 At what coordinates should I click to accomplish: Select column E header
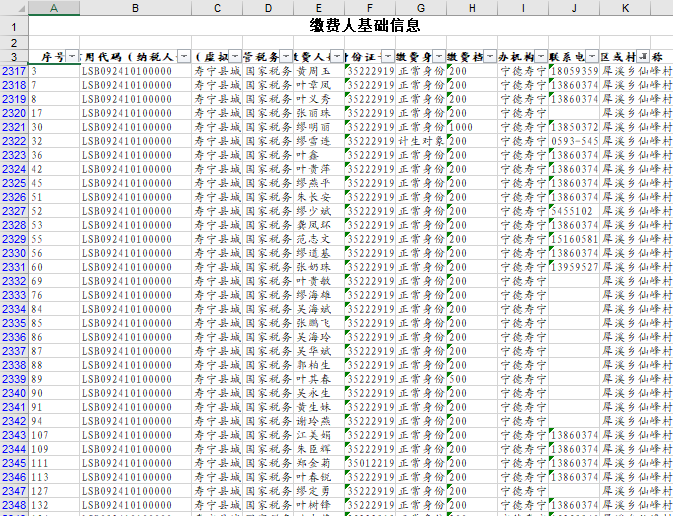pyautogui.click(x=319, y=8)
